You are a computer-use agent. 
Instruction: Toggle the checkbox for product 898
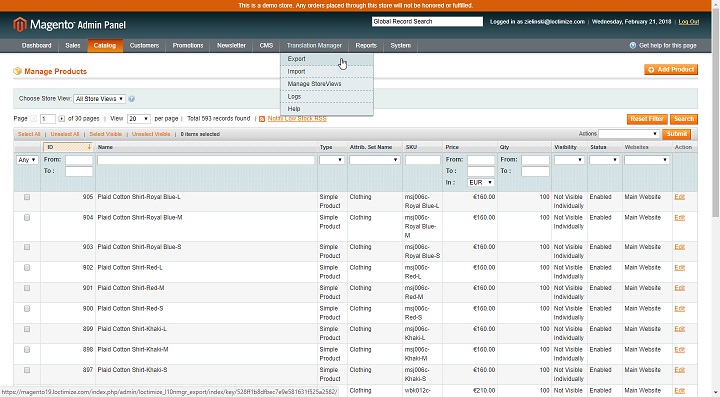point(27,350)
